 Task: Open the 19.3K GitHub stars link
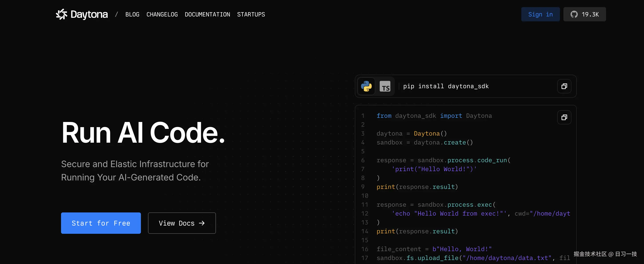585,14
